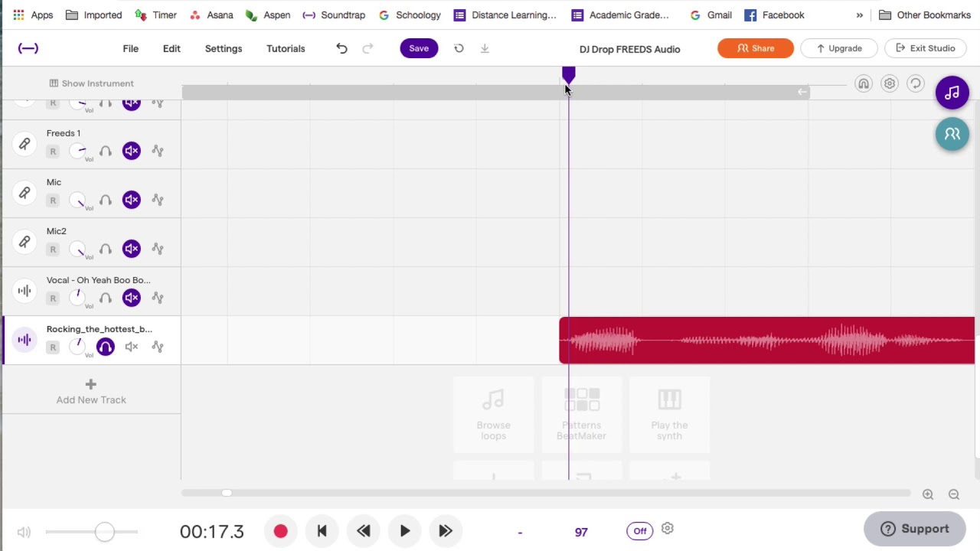Viewport: 980px width, 551px height.
Task: Start recording with the red record button
Action: pos(280,531)
